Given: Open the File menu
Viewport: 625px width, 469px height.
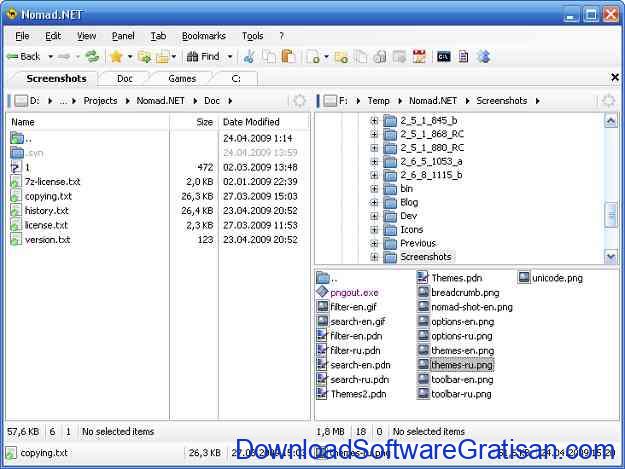Looking at the screenshot, I should coord(22,36).
